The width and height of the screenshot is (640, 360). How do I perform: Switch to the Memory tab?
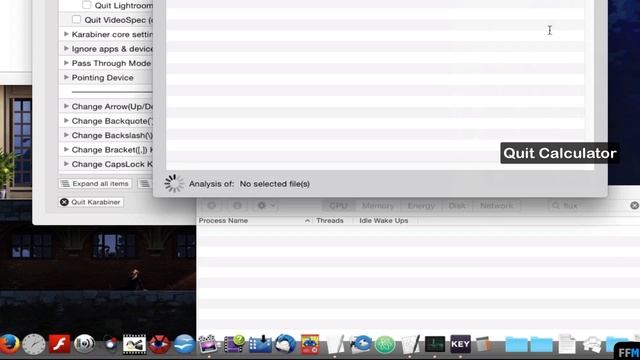click(378, 205)
